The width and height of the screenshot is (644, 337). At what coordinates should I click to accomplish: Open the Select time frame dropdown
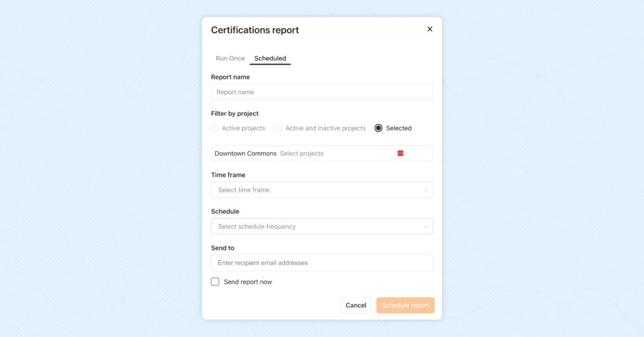point(314,190)
